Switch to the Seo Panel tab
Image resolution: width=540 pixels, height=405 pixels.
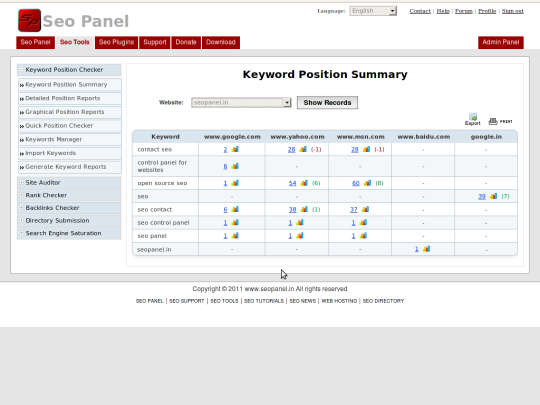tap(35, 42)
